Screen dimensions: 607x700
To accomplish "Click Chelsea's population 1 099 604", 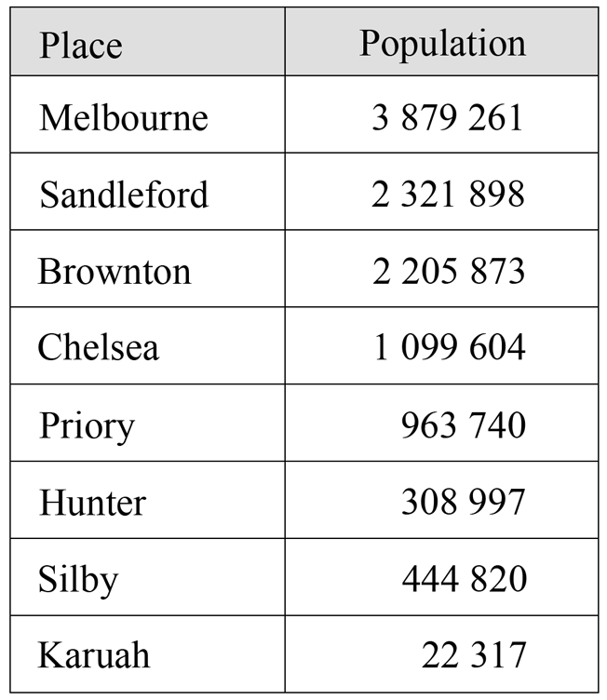I will [x=450, y=347].
